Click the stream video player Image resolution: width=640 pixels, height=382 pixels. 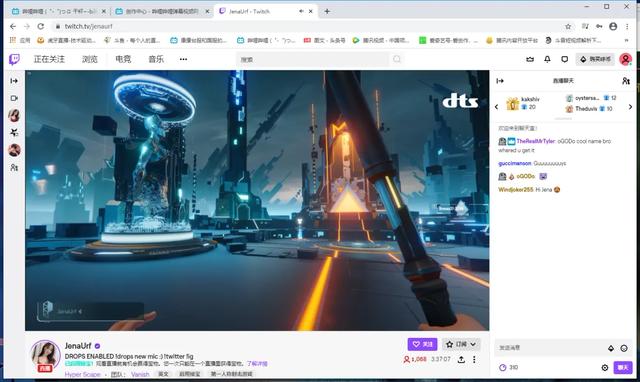(x=257, y=200)
